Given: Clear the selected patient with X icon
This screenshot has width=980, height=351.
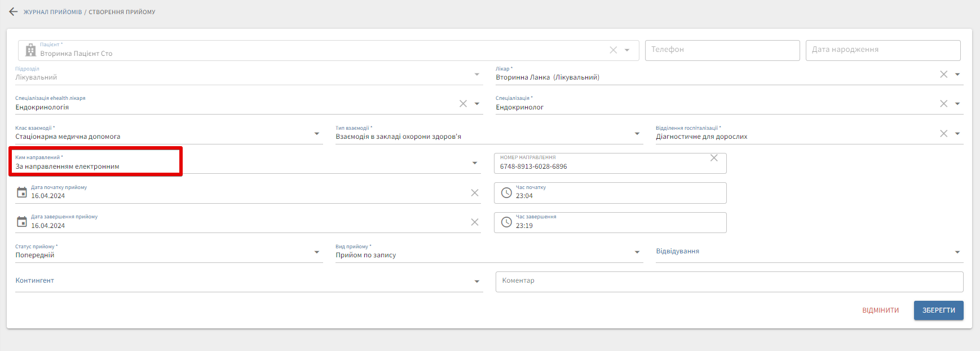Looking at the screenshot, I should 613,50.
